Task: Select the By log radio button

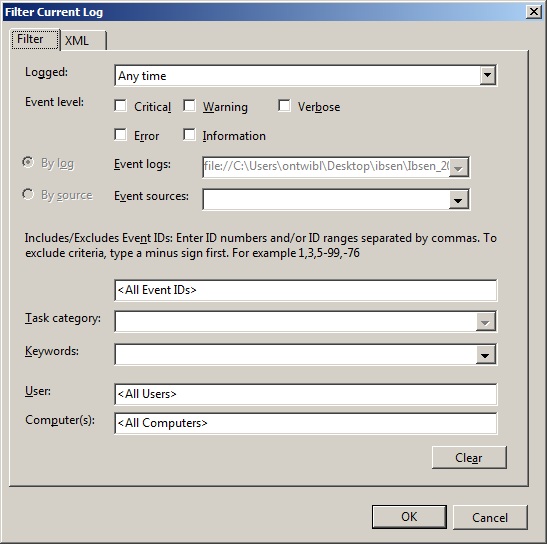Action: coord(28,162)
